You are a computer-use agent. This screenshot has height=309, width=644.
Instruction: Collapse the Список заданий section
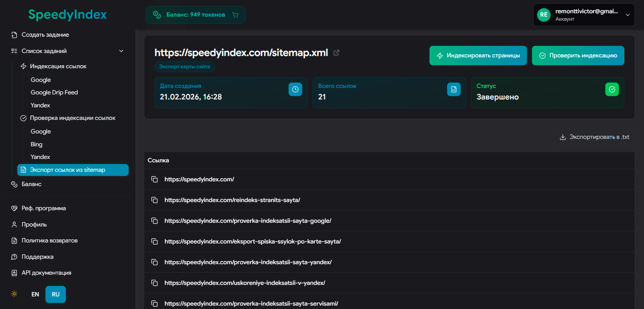point(121,51)
